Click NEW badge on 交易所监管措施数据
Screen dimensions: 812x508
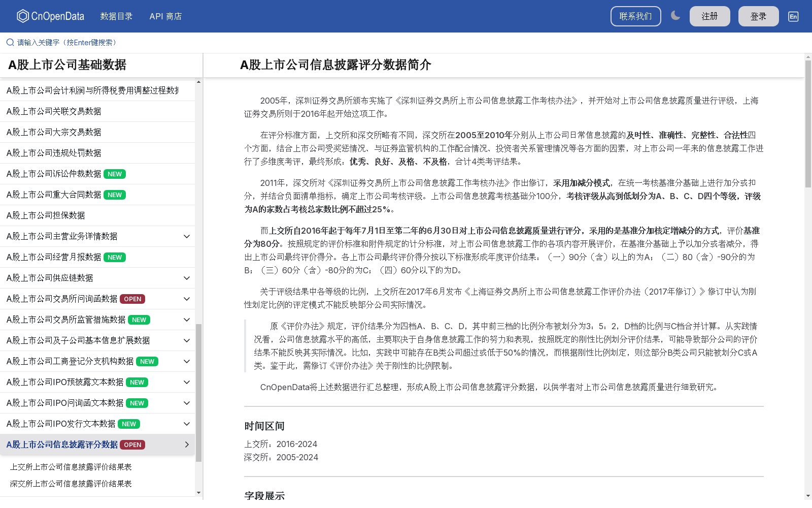139,320
